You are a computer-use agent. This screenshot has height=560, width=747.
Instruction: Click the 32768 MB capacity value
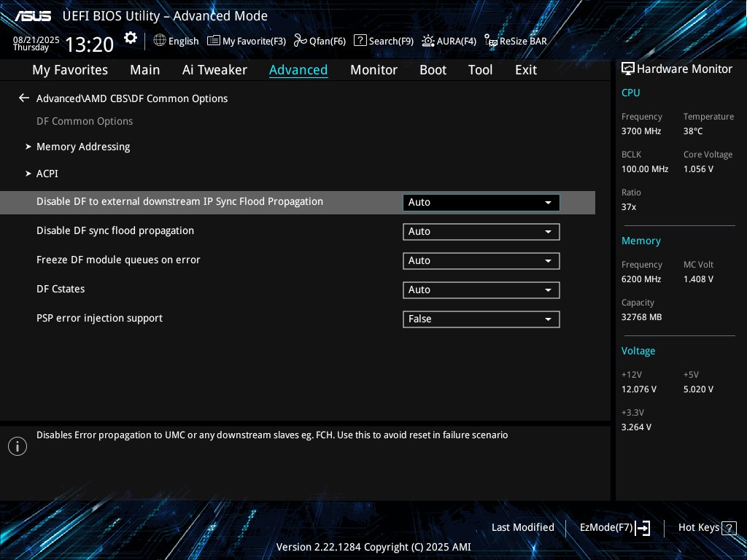641,317
